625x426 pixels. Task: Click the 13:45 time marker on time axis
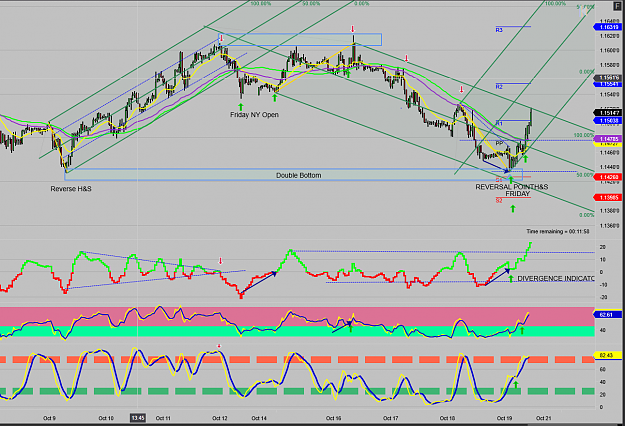[x=138, y=418]
